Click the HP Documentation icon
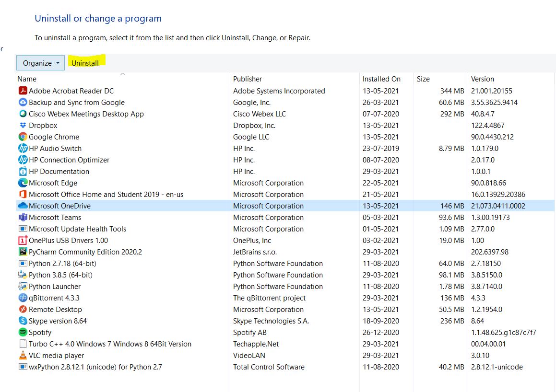 [23, 172]
